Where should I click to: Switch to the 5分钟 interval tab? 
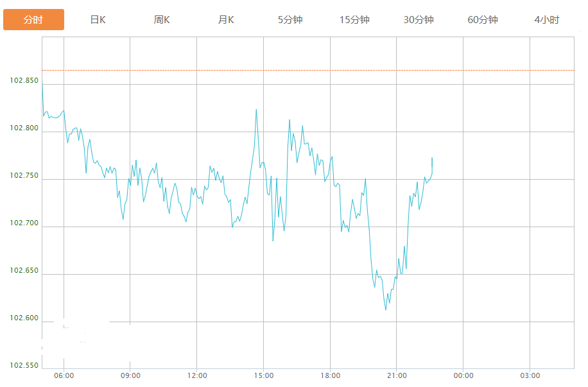(290, 20)
